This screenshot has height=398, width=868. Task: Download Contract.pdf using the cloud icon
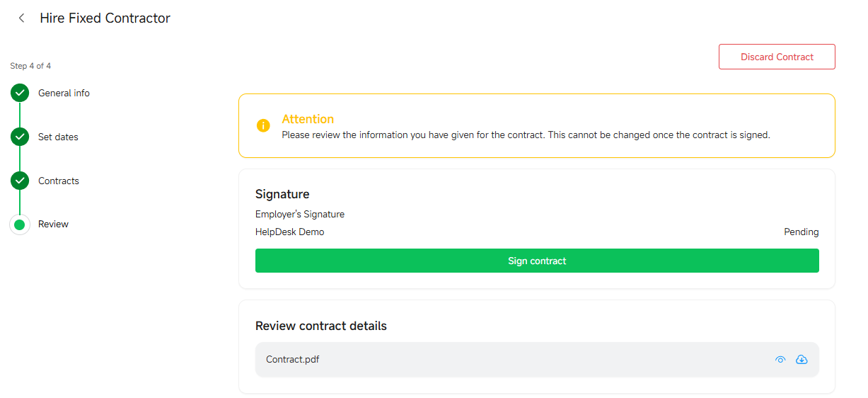click(802, 360)
